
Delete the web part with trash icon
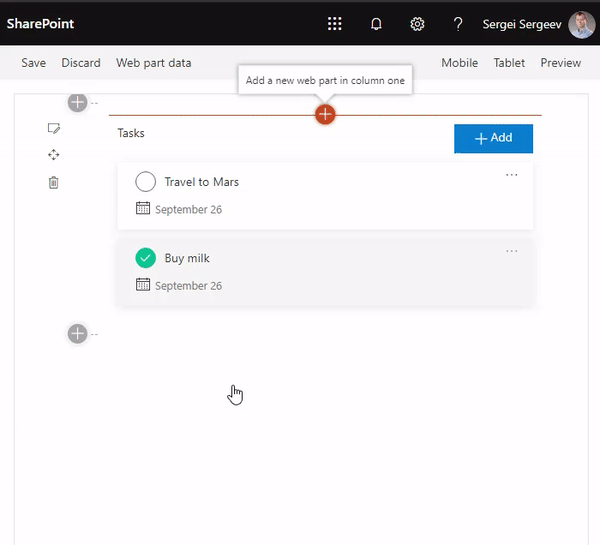coord(54,182)
